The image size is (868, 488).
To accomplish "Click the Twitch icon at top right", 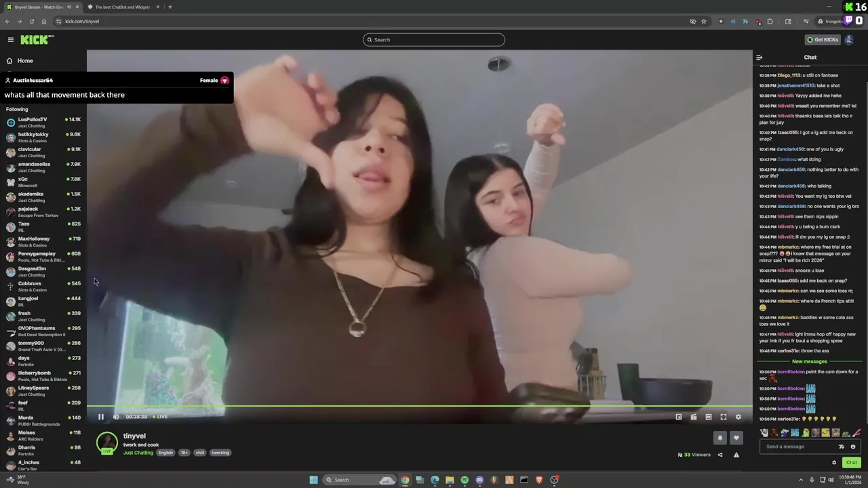I will point(848,21).
